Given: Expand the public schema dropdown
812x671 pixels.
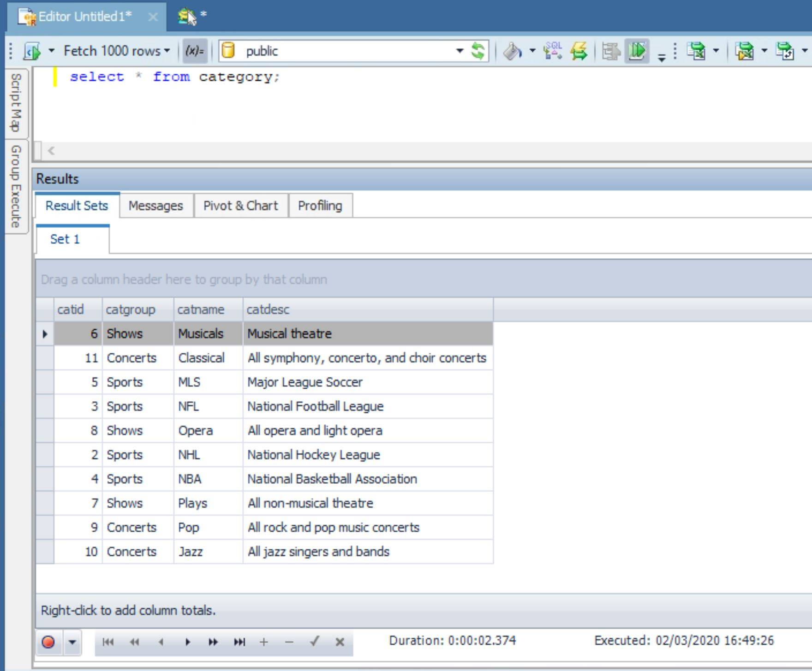Looking at the screenshot, I should click(460, 51).
